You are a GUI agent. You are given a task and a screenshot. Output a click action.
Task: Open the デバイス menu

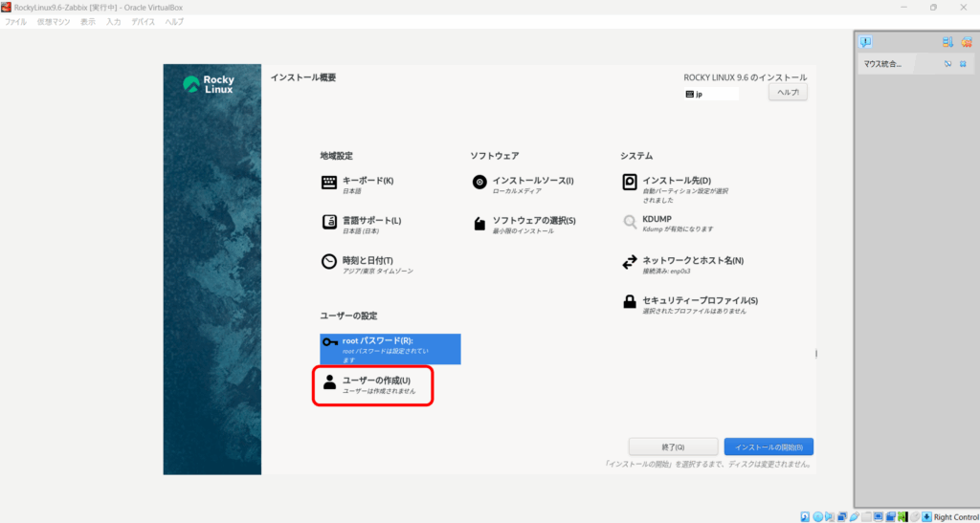click(144, 22)
